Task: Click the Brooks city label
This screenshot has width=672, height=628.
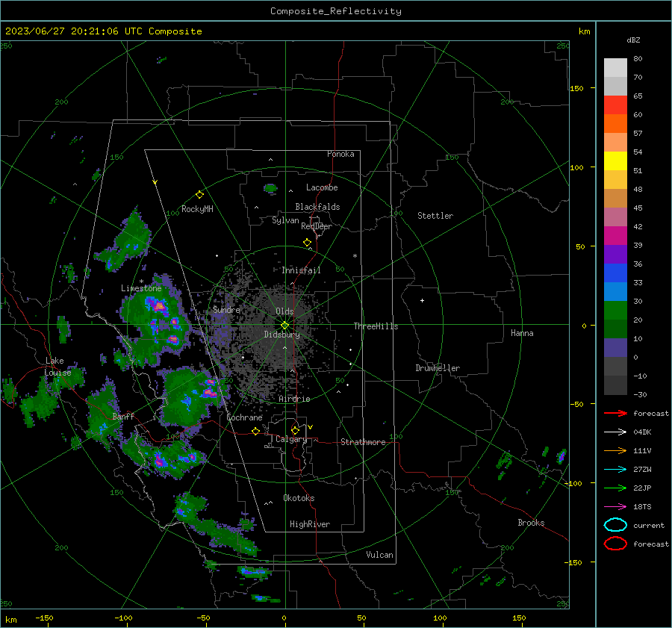Action: coord(531,523)
